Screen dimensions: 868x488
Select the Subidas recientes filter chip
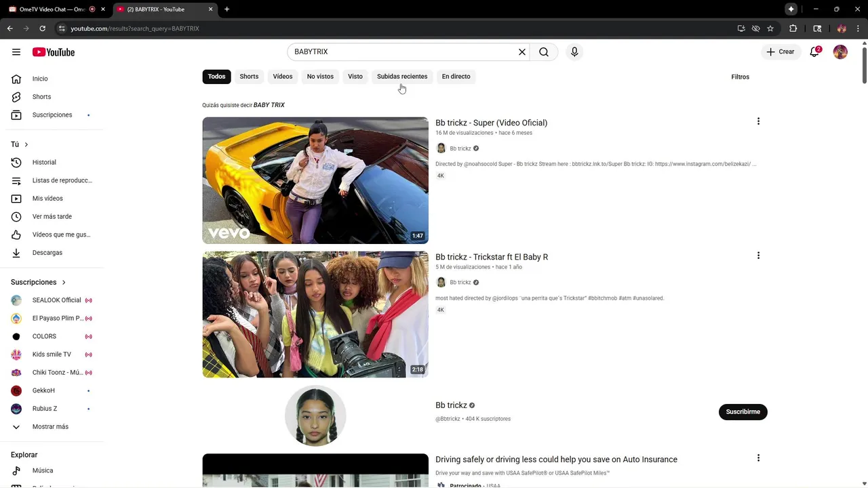[x=402, y=77]
